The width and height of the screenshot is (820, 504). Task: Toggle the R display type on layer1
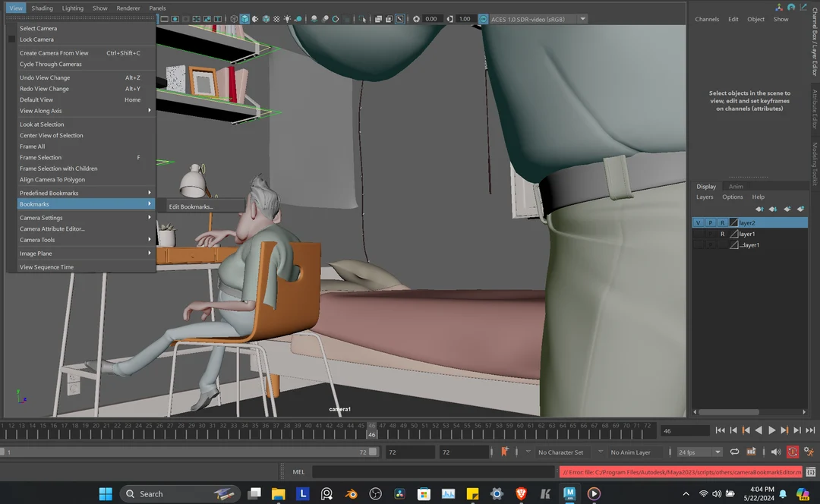point(722,234)
